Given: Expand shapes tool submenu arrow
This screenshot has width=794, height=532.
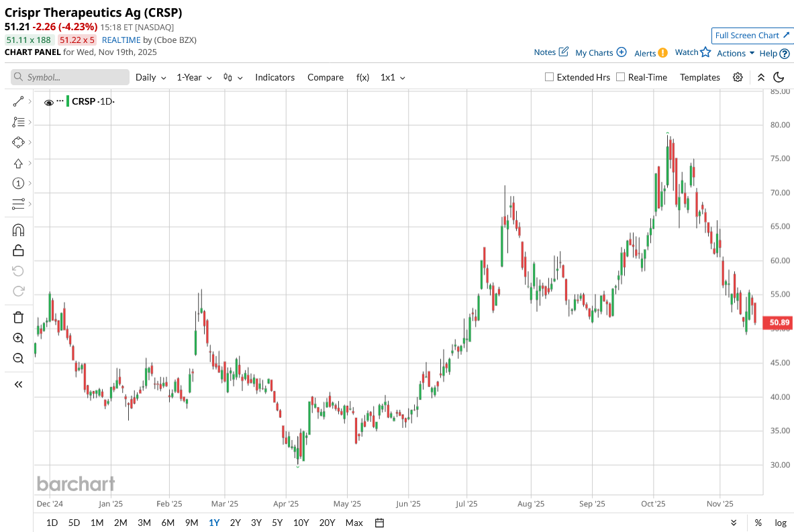Looking at the screenshot, I should coord(30,142).
